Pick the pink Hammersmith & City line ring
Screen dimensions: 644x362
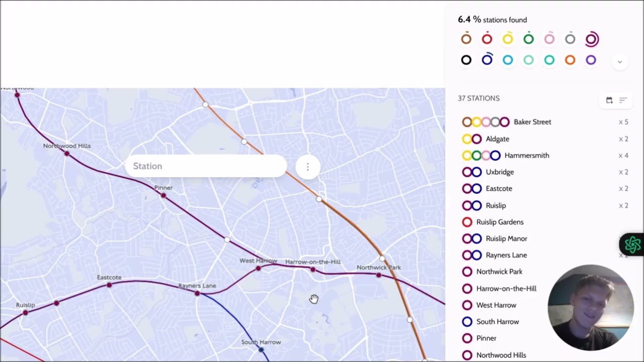point(549,39)
